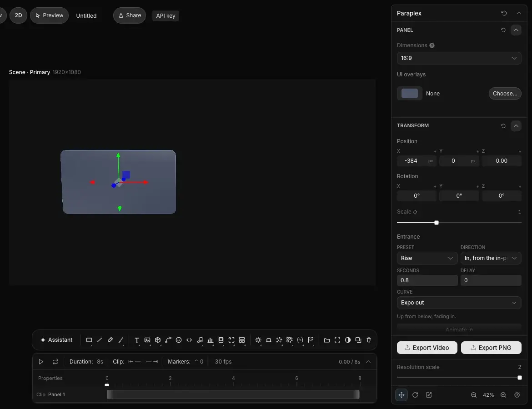Viewport: 532px width, 409px height.
Task: Open the folder icon in toolbar
Action: pyautogui.click(x=327, y=340)
